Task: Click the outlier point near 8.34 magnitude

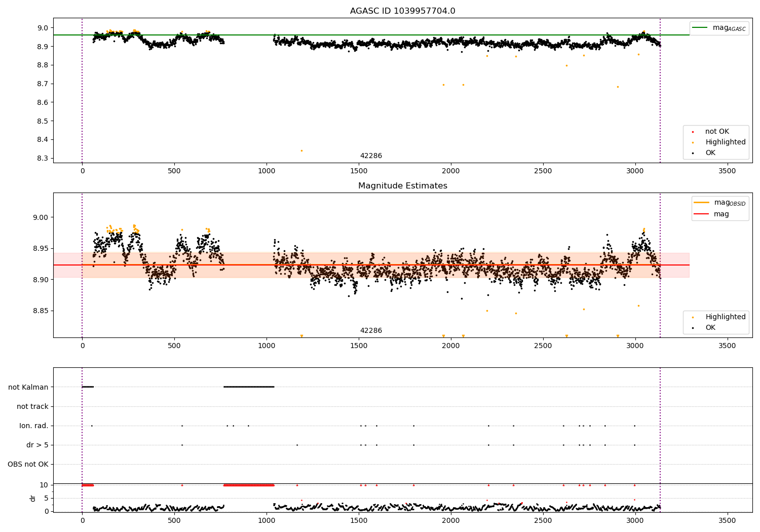Action: click(x=301, y=150)
